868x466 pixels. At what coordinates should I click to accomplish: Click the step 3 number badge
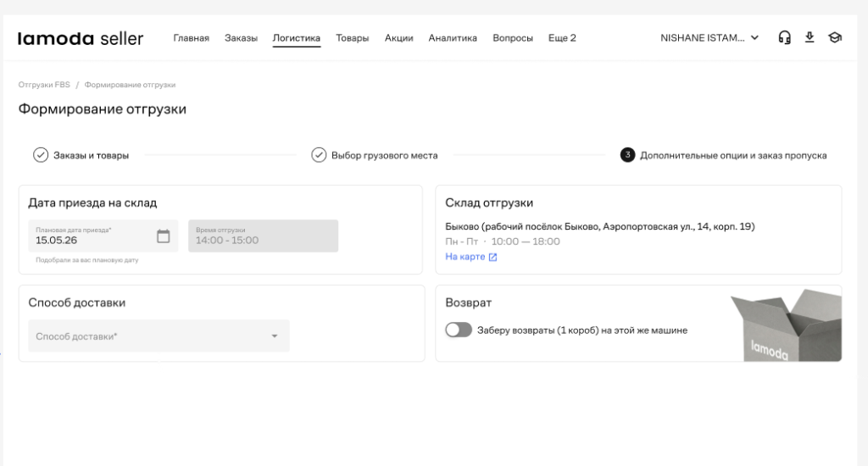click(627, 155)
